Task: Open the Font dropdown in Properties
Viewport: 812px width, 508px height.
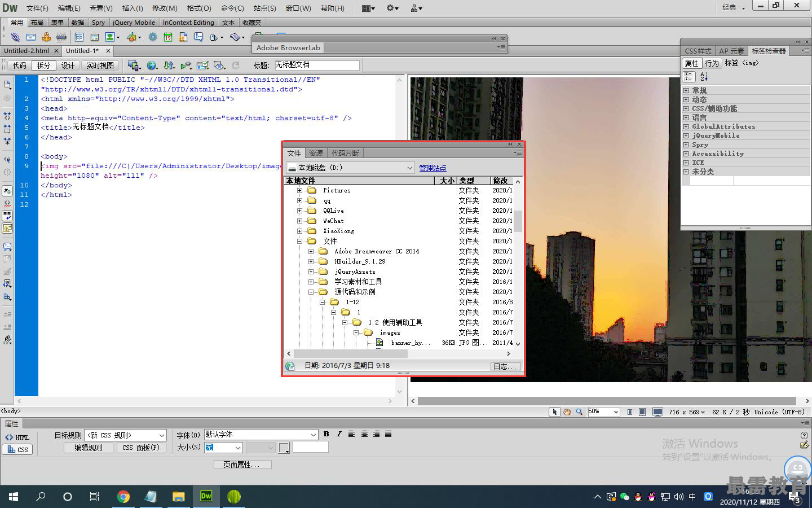Action: (261, 434)
